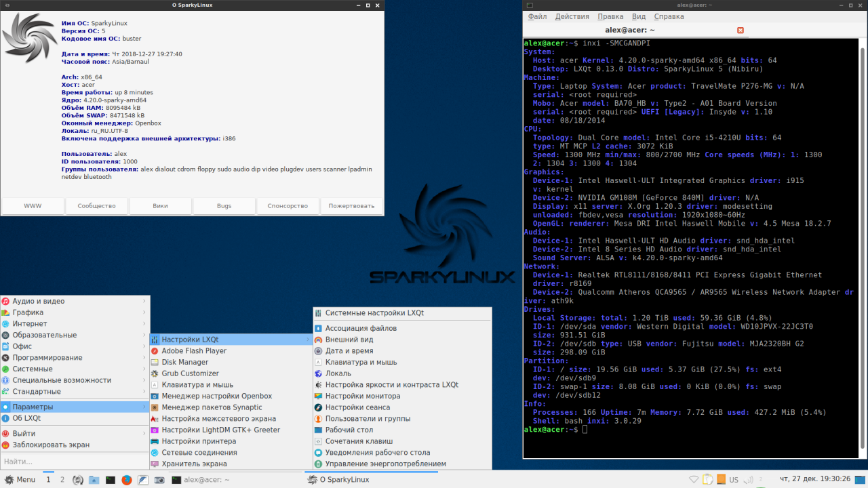
Task: Expand the Интернет submenu
Action: point(75,323)
